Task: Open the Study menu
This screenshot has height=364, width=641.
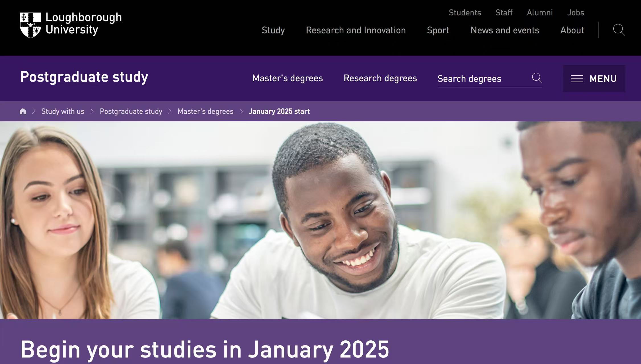Action: coord(273,30)
